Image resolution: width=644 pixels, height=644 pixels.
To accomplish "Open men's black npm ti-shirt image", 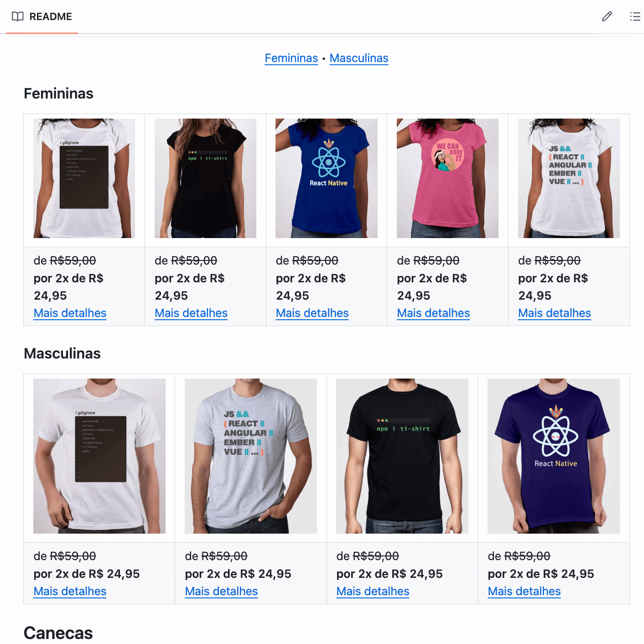I will [x=402, y=456].
